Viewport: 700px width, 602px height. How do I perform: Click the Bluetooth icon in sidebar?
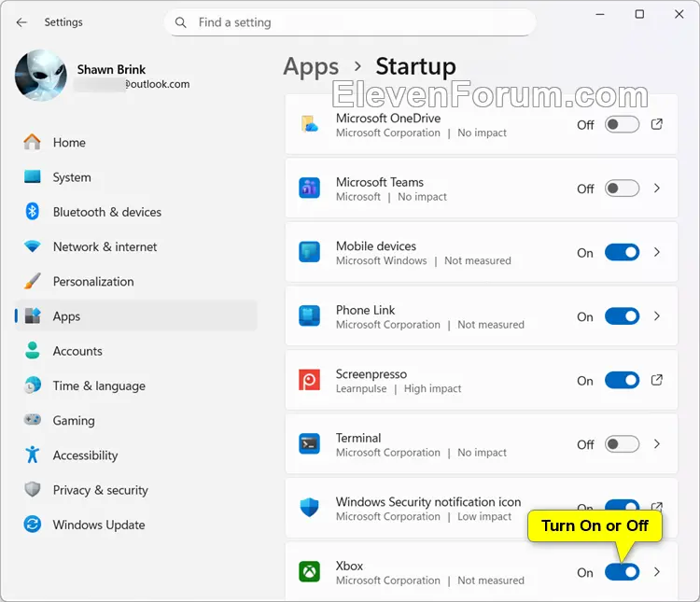pos(32,211)
